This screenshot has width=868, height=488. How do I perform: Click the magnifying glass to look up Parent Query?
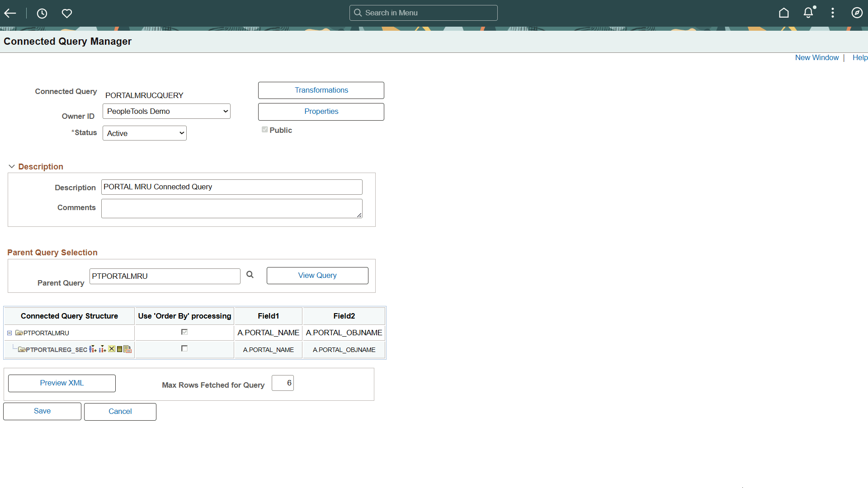250,274
